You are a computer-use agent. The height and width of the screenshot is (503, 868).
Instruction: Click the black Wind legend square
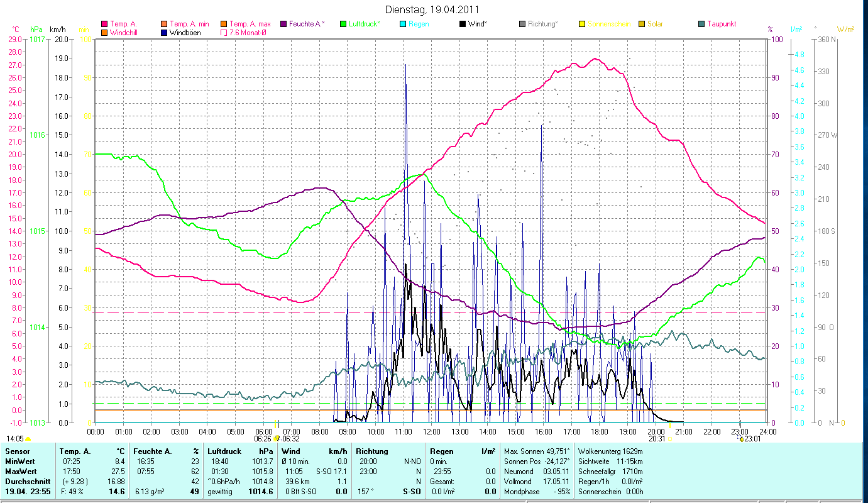(463, 25)
